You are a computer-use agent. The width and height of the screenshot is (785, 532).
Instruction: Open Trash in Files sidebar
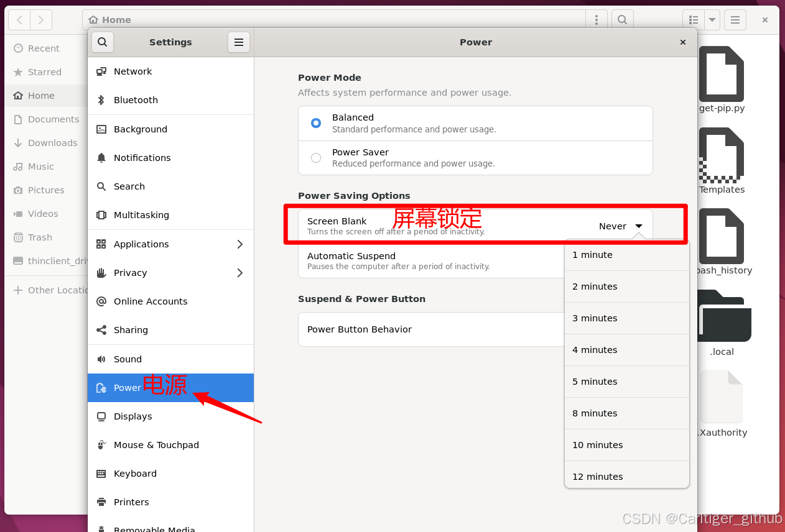click(x=46, y=237)
